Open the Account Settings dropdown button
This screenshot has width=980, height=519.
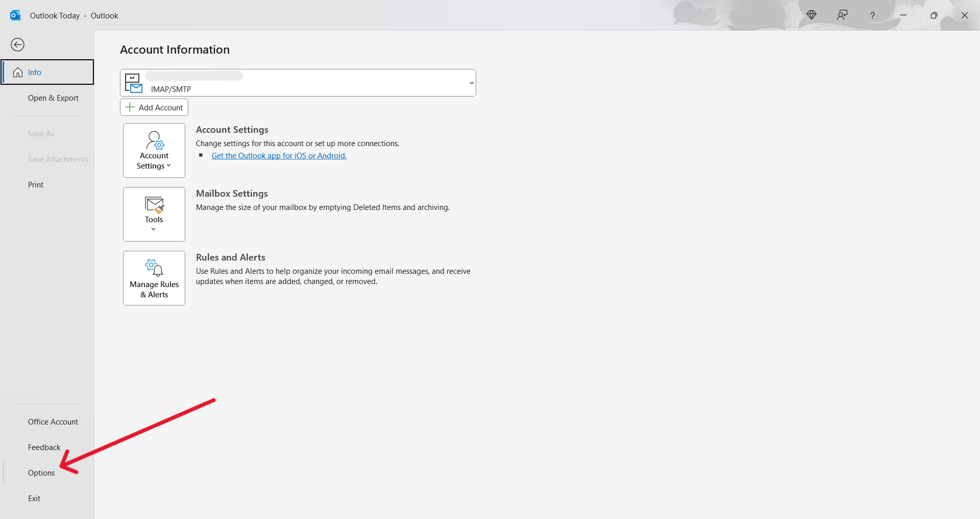[154, 151]
